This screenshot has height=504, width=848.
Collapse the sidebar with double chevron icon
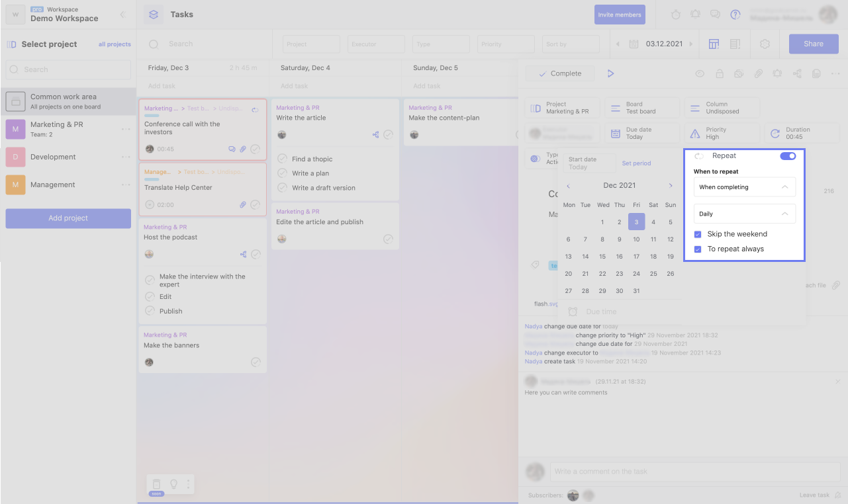click(123, 15)
